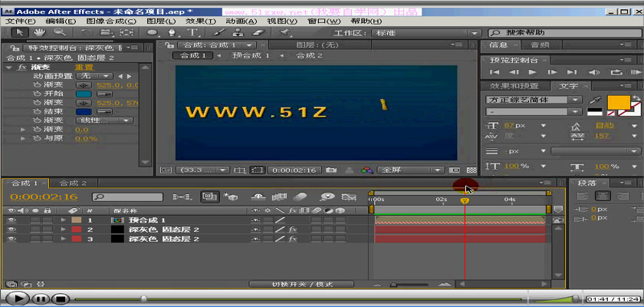Collapse the 渐变 effect group
Screen dimensions: 644x307
pos(9,67)
